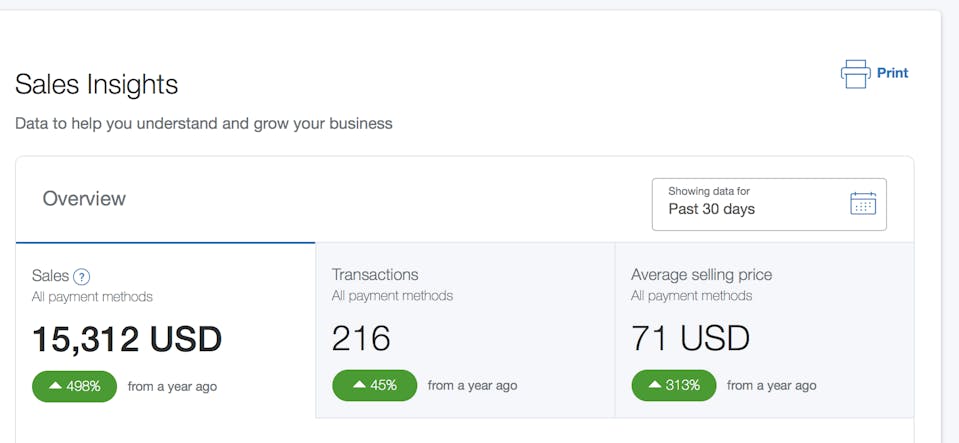This screenshot has height=443, width=959.
Task: Click the 313% average price growth badge
Action: click(x=673, y=385)
